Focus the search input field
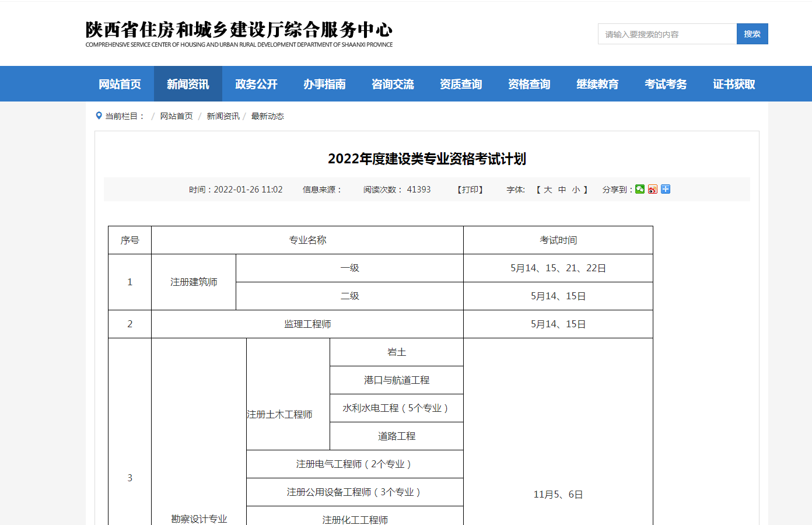The image size is (812, 525). 667,34
